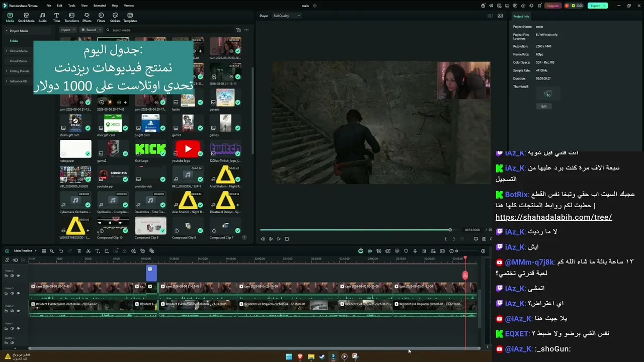Open the Transitions panel
Screen dimensions: 644x362
[72, 18]
